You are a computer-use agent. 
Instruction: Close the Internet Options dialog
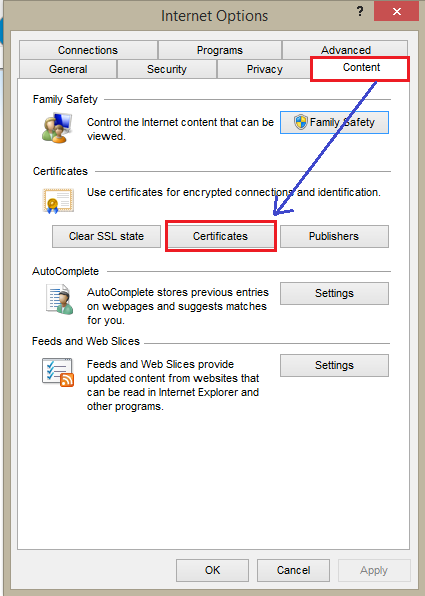point(396,11)
